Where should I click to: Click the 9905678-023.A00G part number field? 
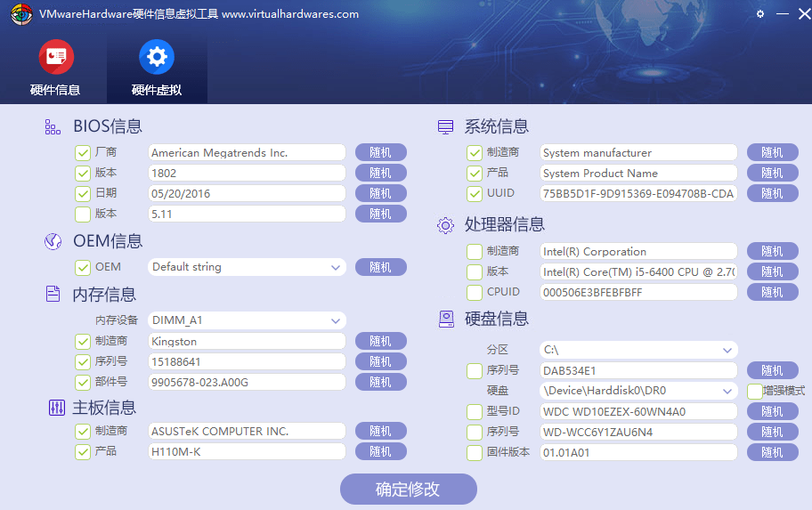pyautogui.click(x=247, y=382)
